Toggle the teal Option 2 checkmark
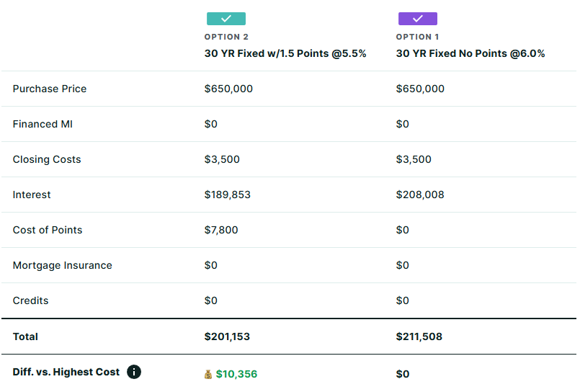Screen dimensions: 580x392 [x=226, y=19]
